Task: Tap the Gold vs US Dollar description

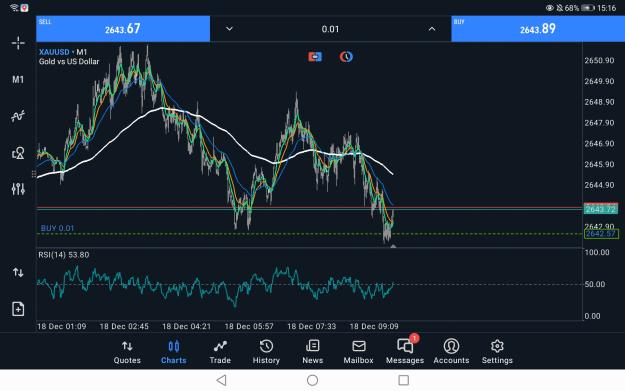Action: click(69, 61)
